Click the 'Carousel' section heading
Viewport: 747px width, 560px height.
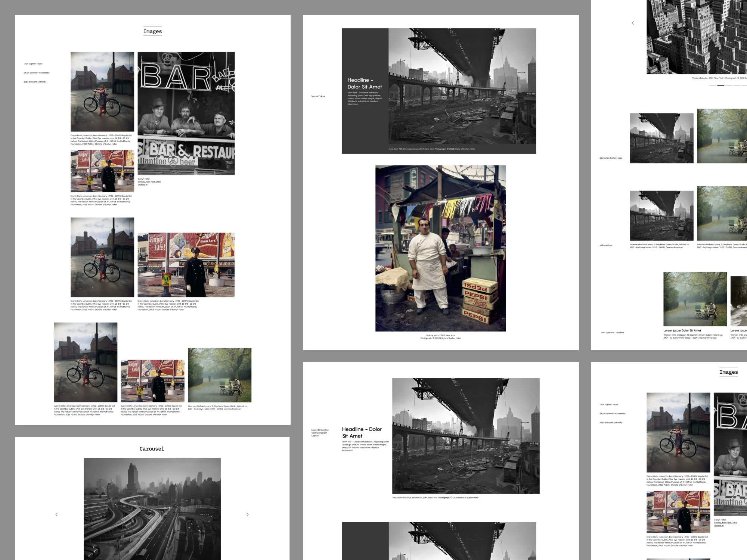coord(152,449)
